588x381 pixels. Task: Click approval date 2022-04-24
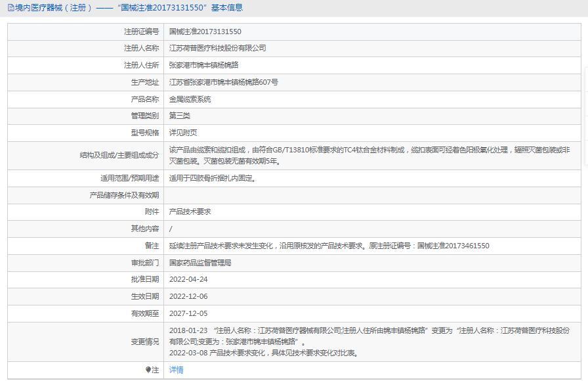tap(188, 279)
